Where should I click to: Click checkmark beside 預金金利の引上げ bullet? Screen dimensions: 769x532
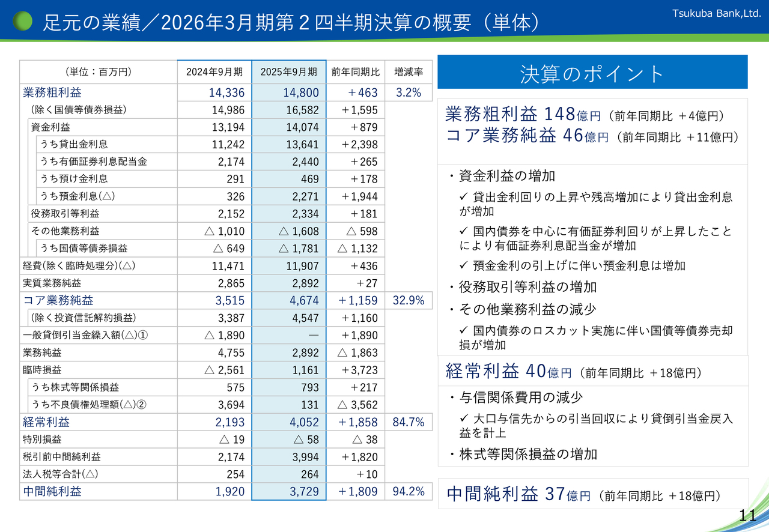pyautogui.click(x=463, y=265)
